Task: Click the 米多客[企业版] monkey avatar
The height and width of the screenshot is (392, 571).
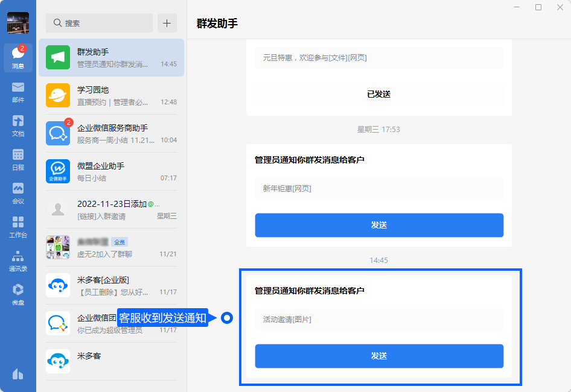Action: click(58, 286)
